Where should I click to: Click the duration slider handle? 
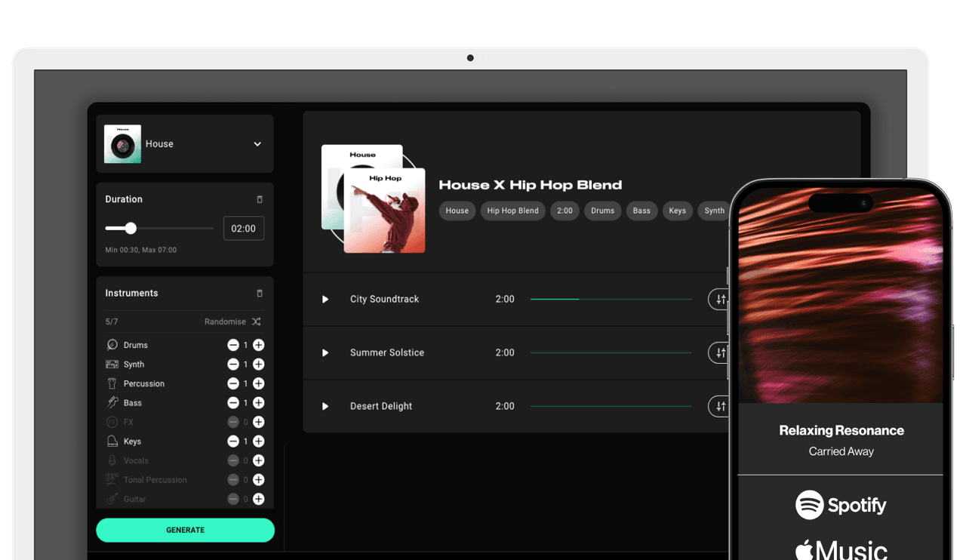[x=131, y=228]
